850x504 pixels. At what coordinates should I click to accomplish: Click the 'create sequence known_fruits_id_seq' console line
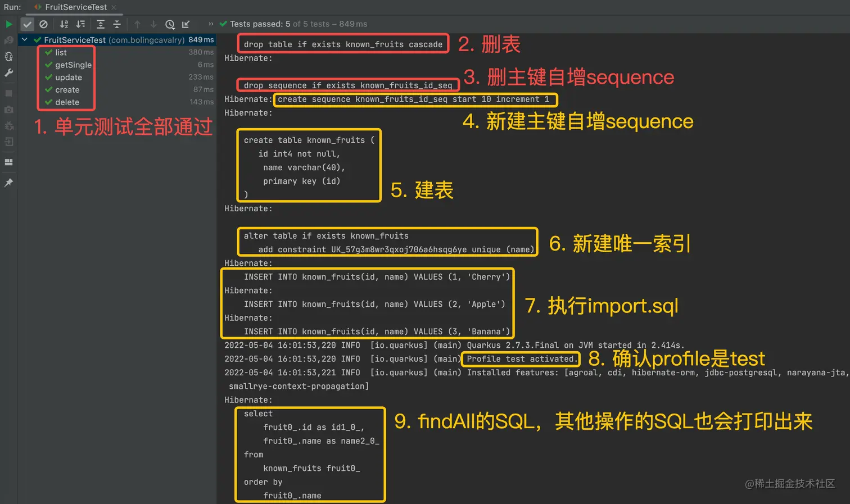tap(413, 99)
